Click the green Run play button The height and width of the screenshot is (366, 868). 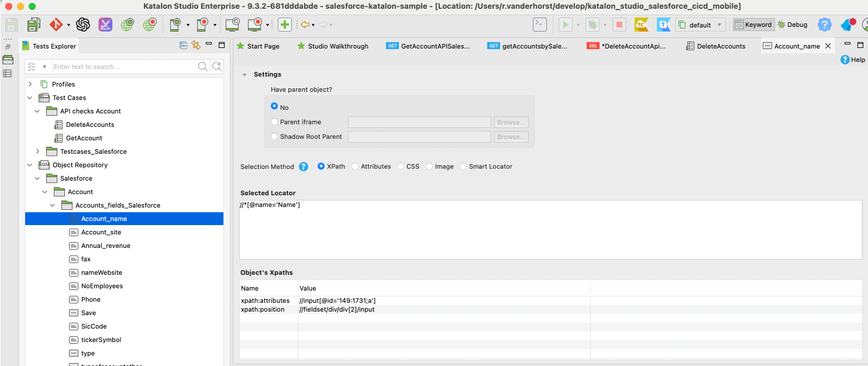pyautogui.click(x=566, y=25)
